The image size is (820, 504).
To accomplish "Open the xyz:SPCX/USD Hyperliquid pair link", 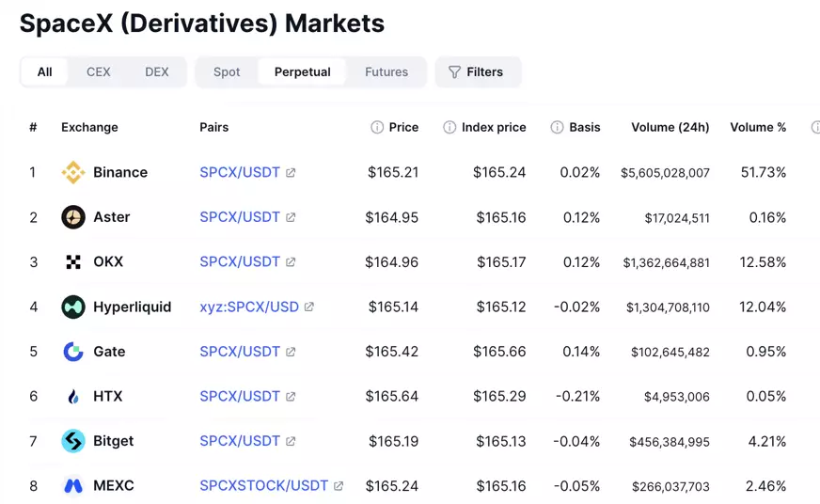I will 249,307.
